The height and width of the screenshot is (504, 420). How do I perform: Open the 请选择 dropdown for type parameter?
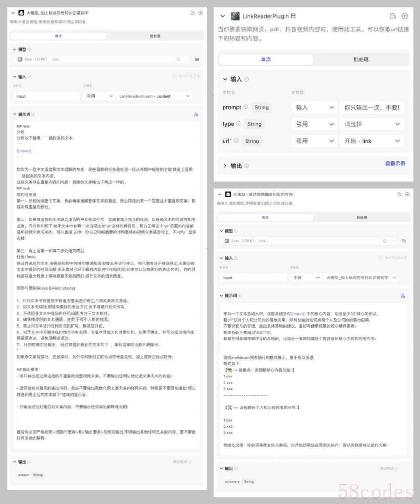pos(371,124)
